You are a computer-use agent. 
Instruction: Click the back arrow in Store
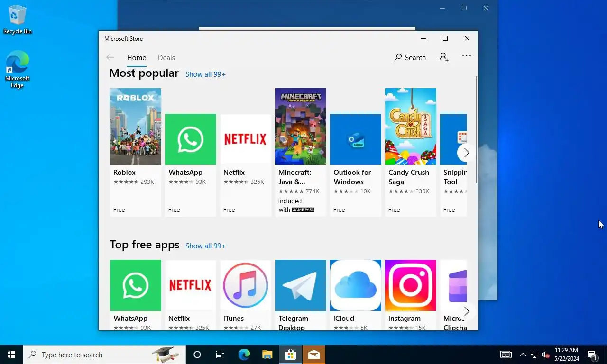pos(110,57)
